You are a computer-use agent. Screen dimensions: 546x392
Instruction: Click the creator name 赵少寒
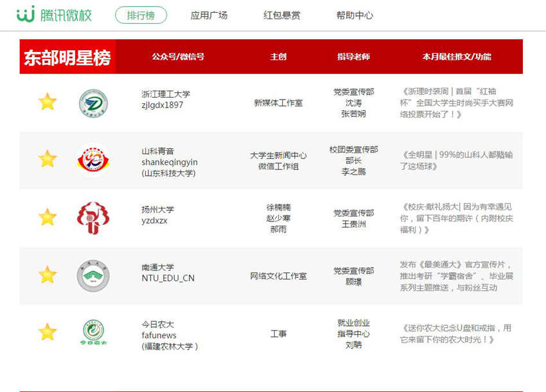point(278,218)
